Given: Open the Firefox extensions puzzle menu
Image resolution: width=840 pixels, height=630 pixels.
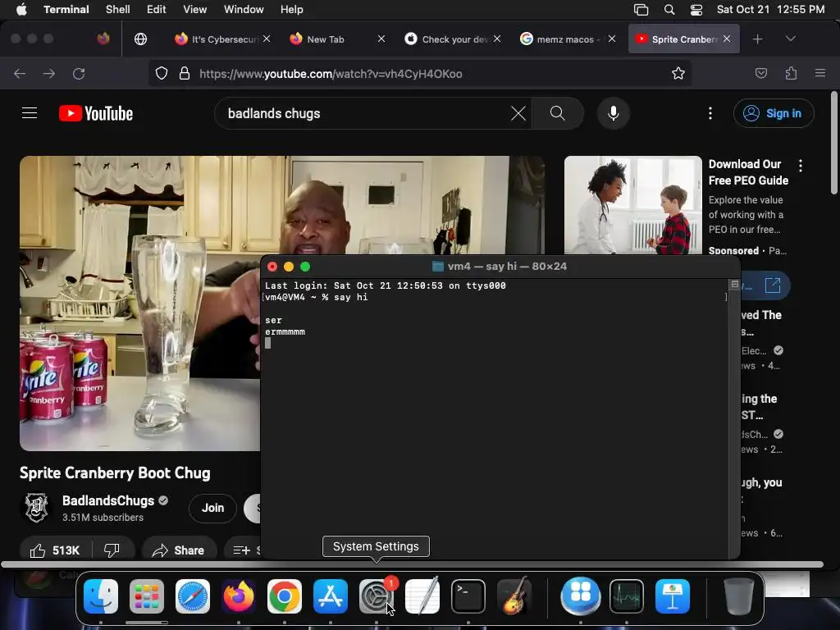Looking at the screenshot, I should [x=791, y=73].
